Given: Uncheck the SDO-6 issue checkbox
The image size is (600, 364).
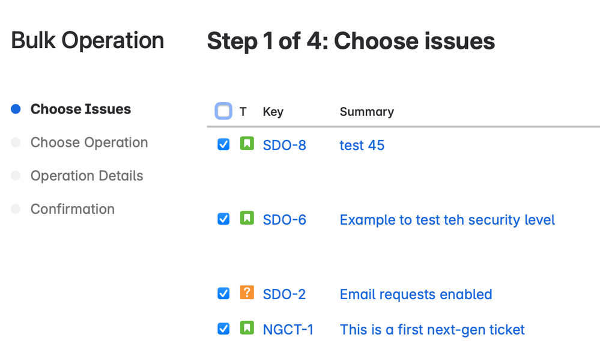Looking at the screenshot, I should [223, 219].
